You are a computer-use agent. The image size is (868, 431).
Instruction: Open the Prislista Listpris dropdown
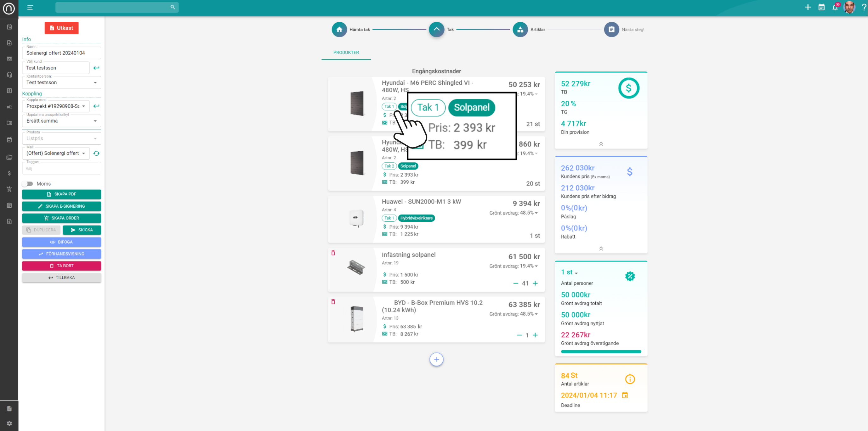point(62,138)
